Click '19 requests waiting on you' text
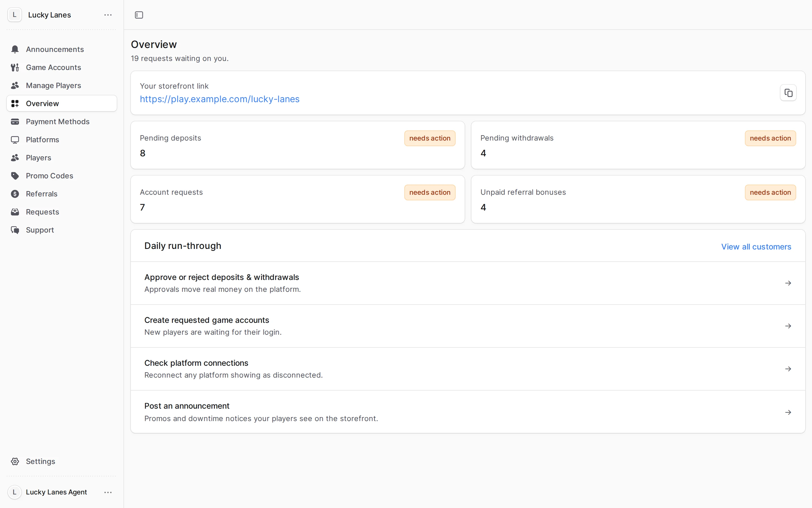812x508 pixels. [180, 58]
